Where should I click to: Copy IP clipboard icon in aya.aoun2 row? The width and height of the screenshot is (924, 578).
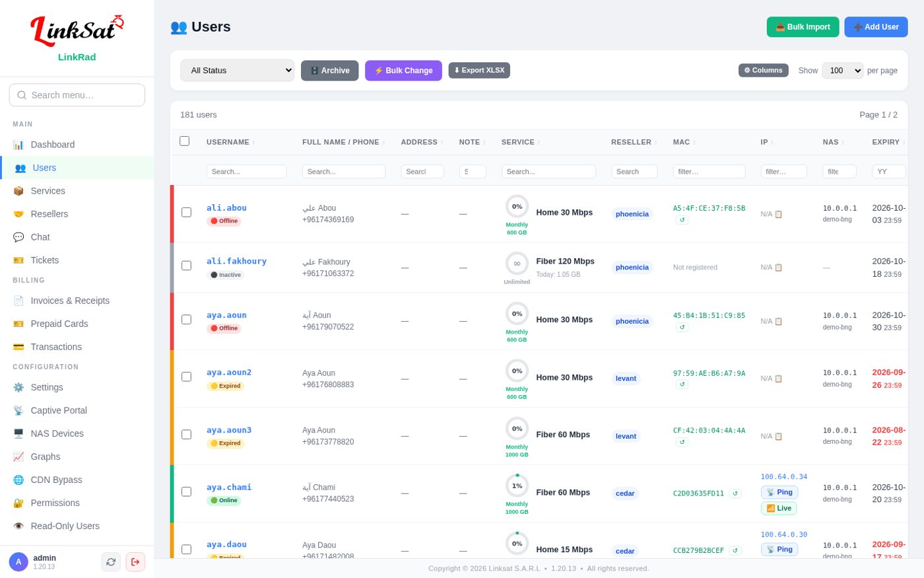(778, 379)
